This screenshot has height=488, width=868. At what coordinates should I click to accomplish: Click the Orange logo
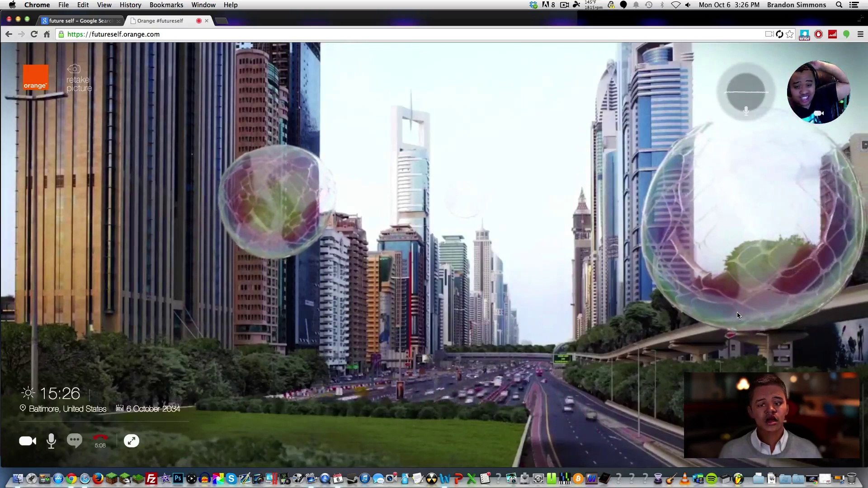(x=36, y=77)
